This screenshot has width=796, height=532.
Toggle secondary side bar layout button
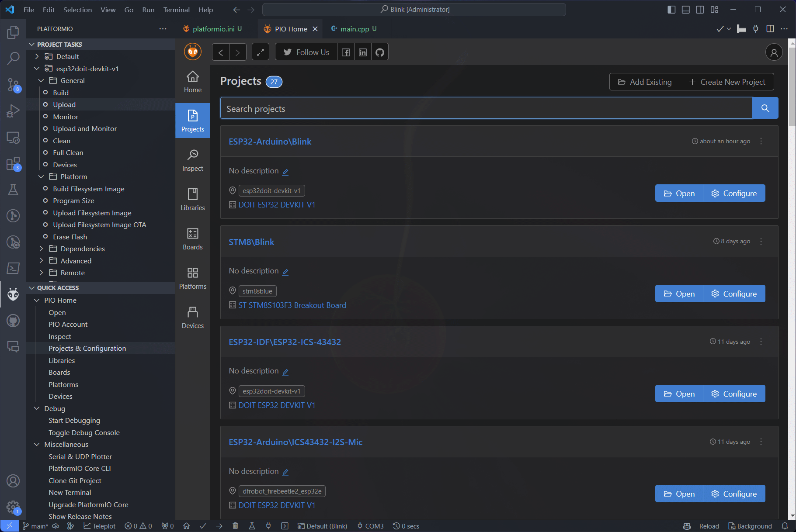point(700,10)
